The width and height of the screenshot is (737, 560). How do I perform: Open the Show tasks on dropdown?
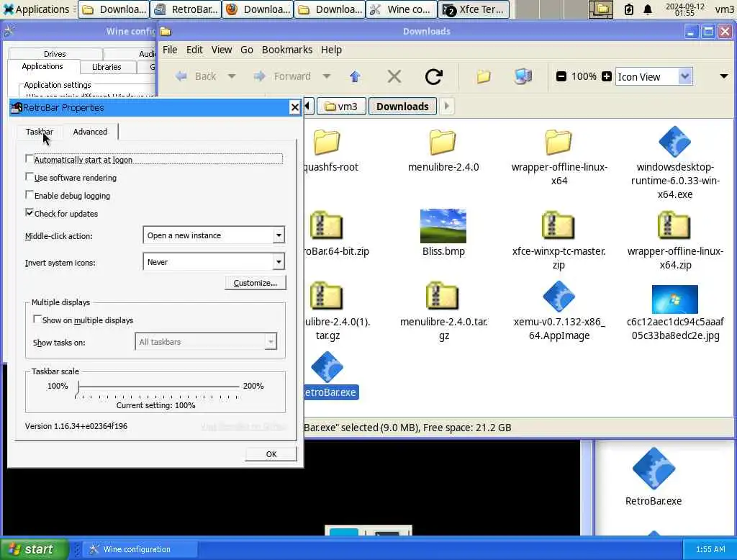205,342
